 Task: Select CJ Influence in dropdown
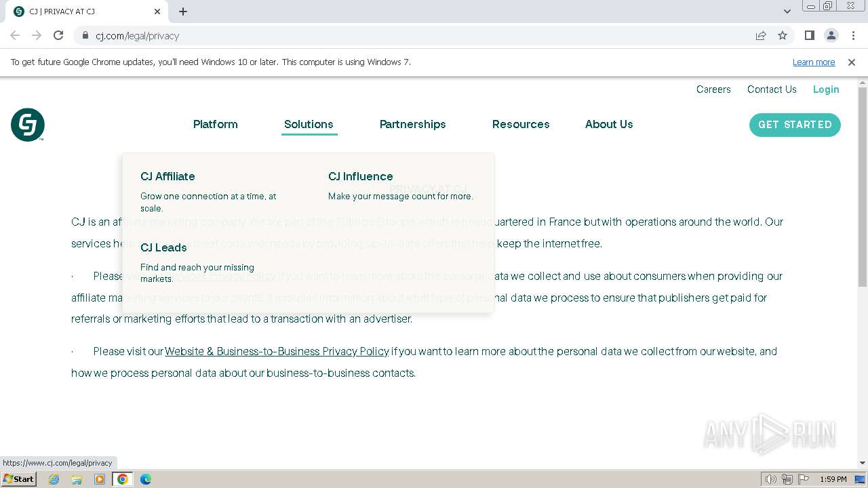pyautogui.click(x=361, y=176)
